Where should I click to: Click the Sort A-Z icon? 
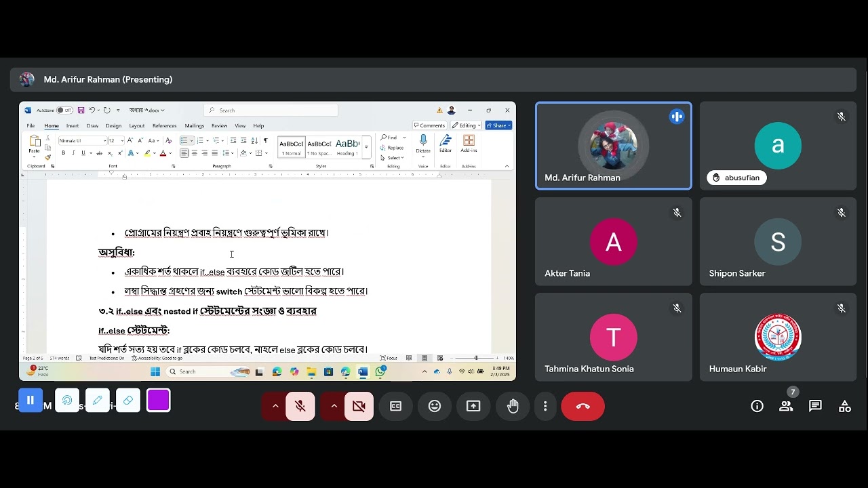[x=254, y=140]
